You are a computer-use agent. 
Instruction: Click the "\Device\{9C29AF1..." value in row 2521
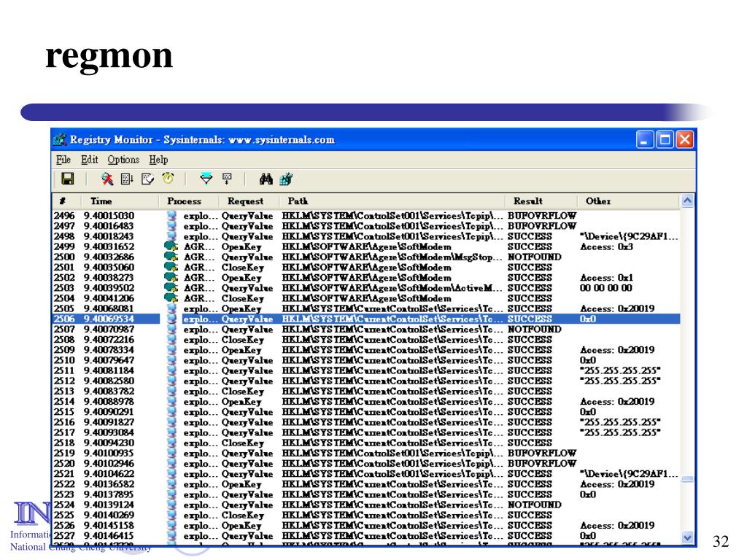(x=629, y=474)
